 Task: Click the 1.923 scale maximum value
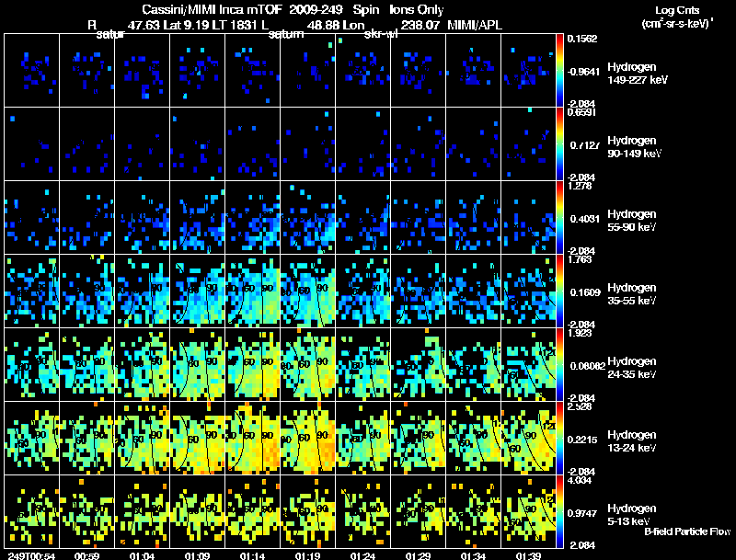tap(580, 334)
